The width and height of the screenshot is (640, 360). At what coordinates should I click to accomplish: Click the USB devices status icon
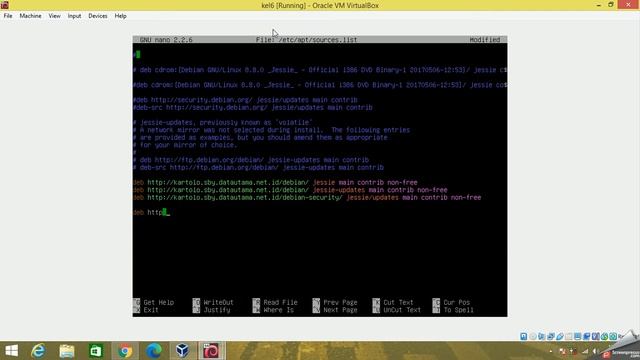point(560,336)
